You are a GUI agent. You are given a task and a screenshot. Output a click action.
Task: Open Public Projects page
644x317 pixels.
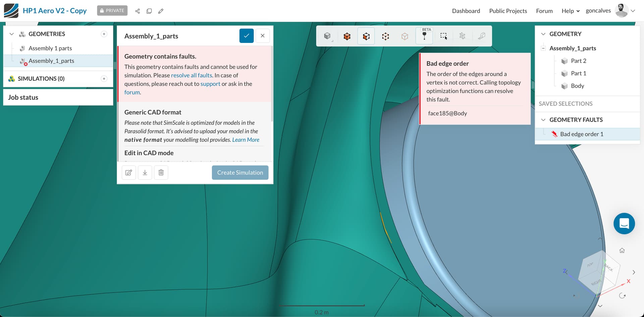pos(508,11)
